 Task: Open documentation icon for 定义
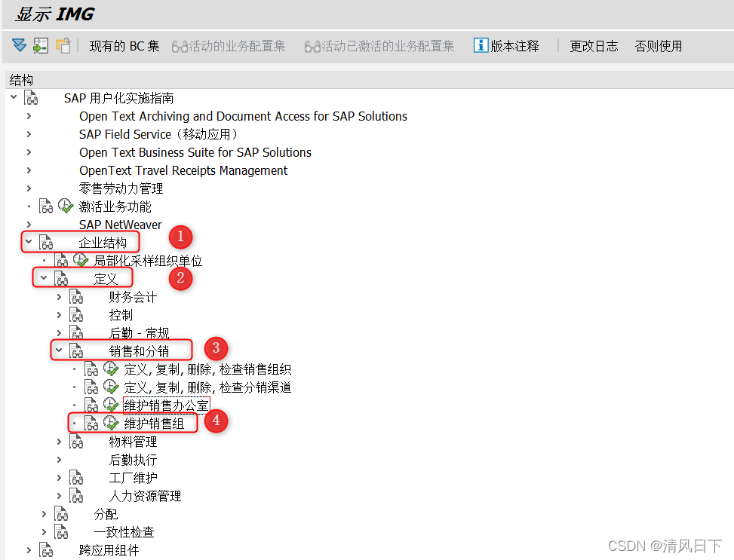click(61, 278)
